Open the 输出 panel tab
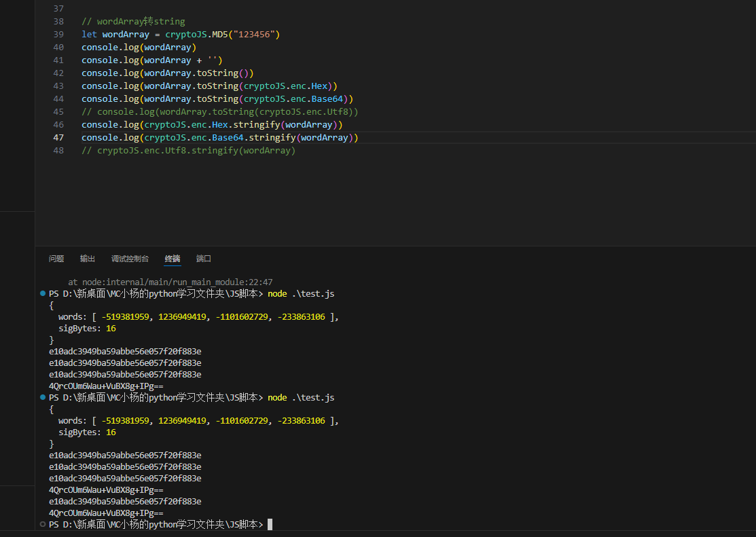Viewport: 756px width, 537px height. [88, 259]
